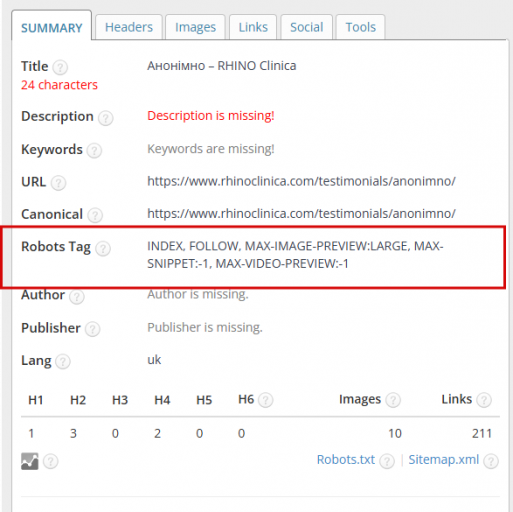Click the help icon beside the chart icon
Viewport: 513px width, 512px height.
[x=51, y=462]
